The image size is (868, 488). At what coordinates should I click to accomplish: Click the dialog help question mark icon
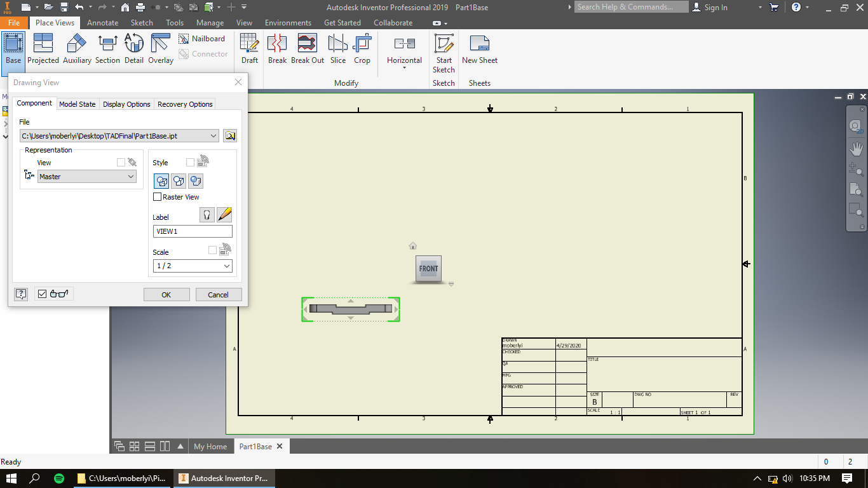(21, 294)
